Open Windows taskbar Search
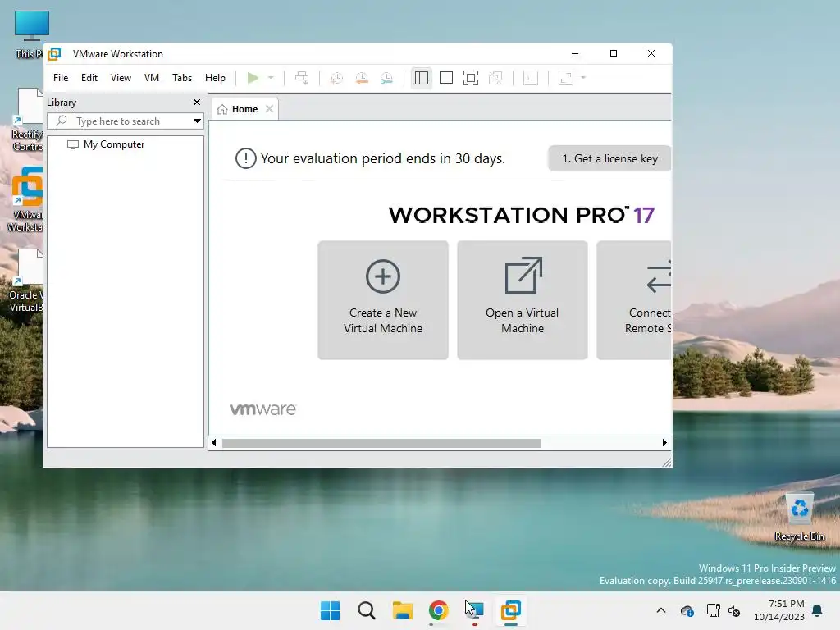Image resolution: width=840 pixels, height=630 pixels. [367, 610]
